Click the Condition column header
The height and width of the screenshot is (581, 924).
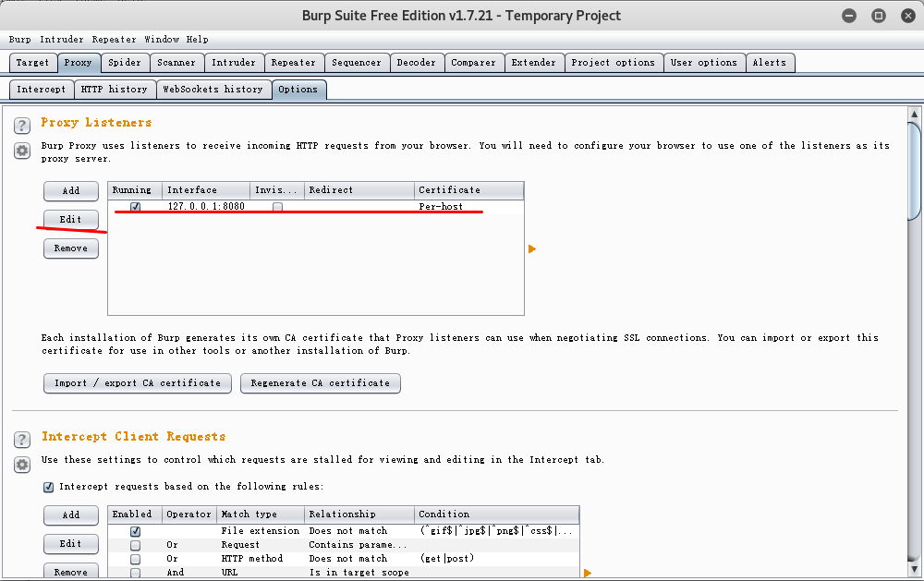click(x=497, y=514)
